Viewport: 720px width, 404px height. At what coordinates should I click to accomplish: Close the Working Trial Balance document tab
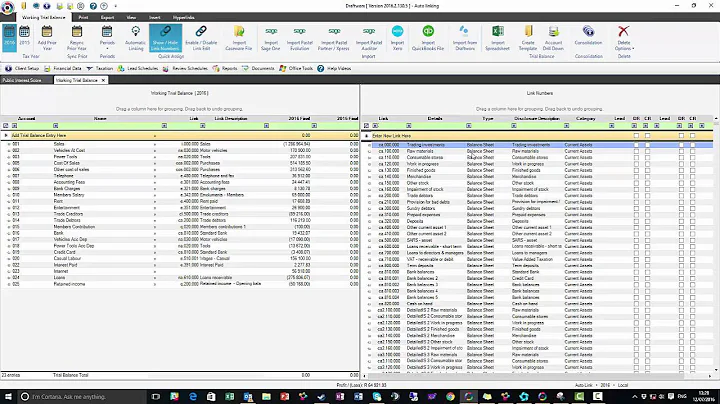[103, 80]
